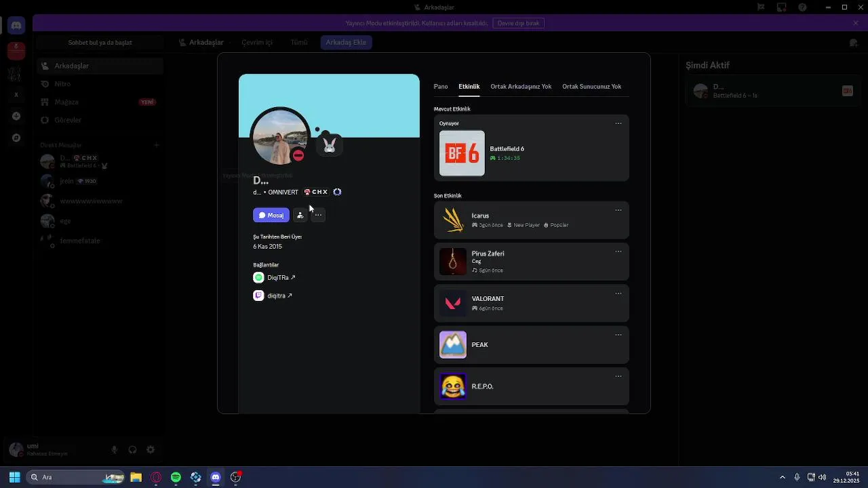Image resolution: width=868 pixels, height=488 pixels.
Task: Click the Spotify icon under Bağlantılar
Action: click(258, 278)
